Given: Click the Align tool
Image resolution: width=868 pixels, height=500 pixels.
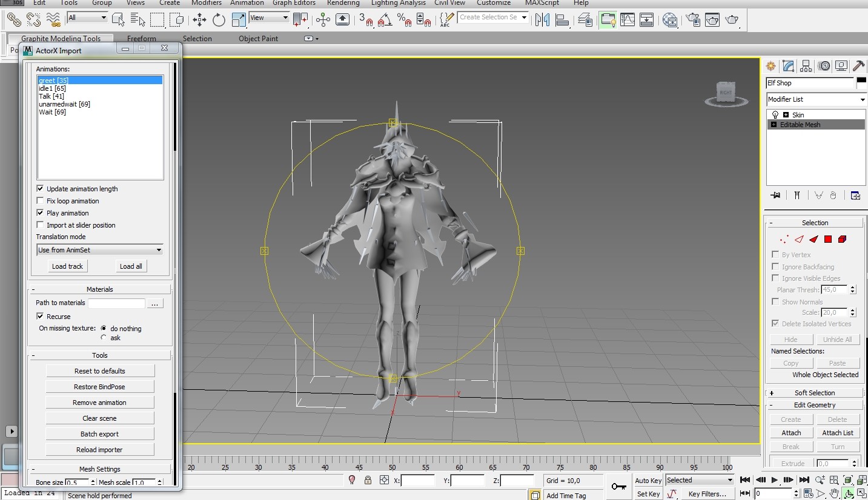Looking at the screenshot, I should (x=562, y=19).
